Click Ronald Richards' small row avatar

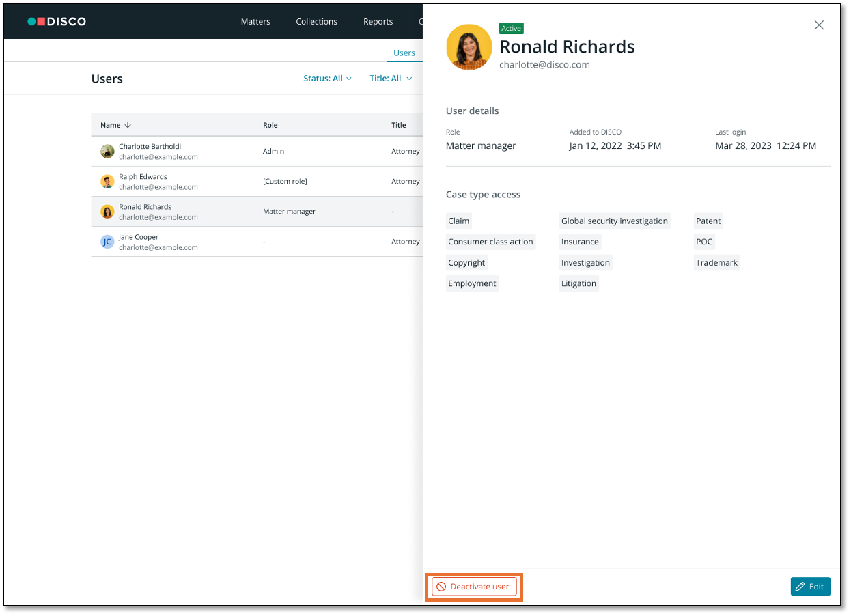(107, 212)
